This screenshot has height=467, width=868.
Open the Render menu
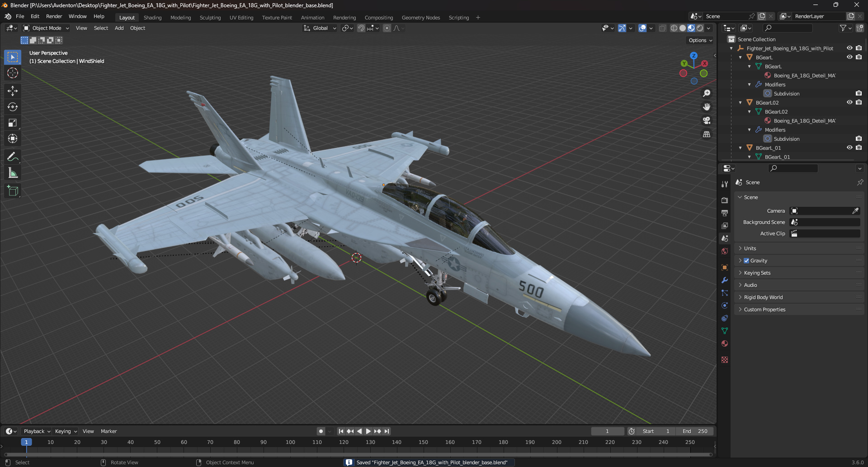tap(54, 16)
